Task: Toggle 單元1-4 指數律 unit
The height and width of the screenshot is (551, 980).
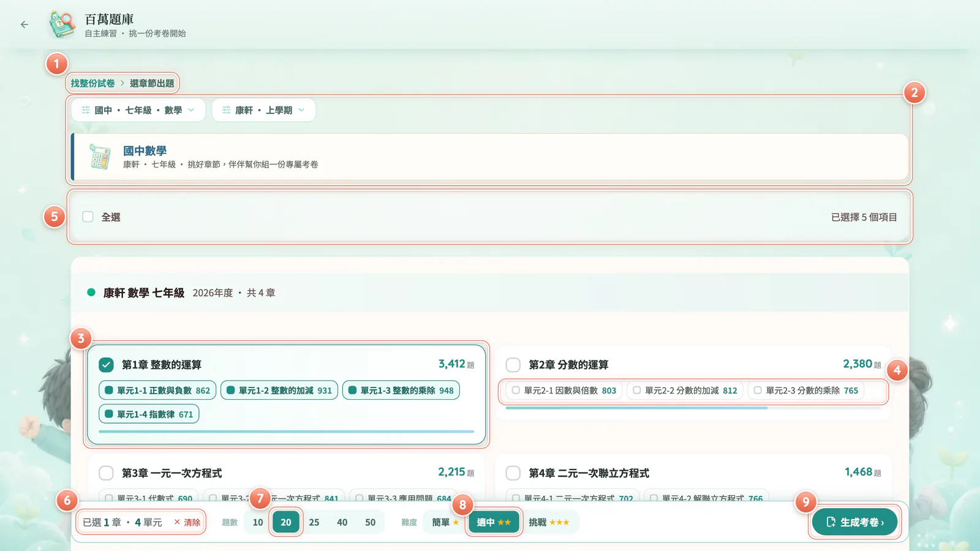Action: [149, 414]
